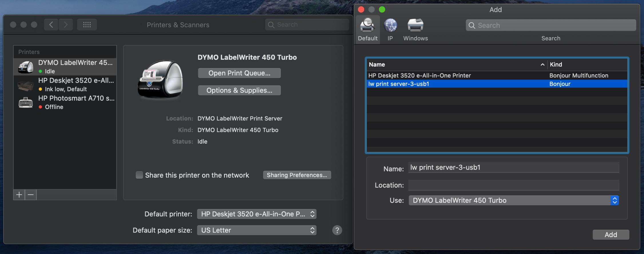Click the HP Deskjet printer icon in sidebar
This screenshot has height=254, width=644.
click(x=26, y=85)
